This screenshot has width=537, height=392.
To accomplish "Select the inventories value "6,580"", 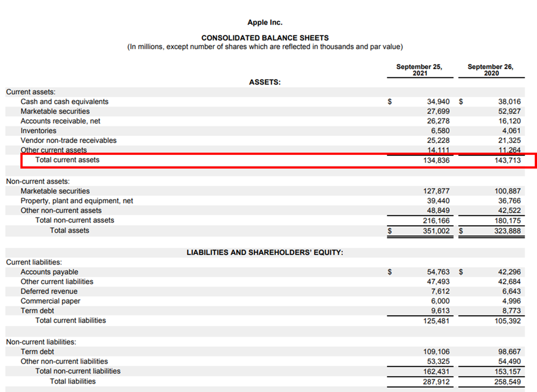I will pyautogui.click(x=440, y=131).
